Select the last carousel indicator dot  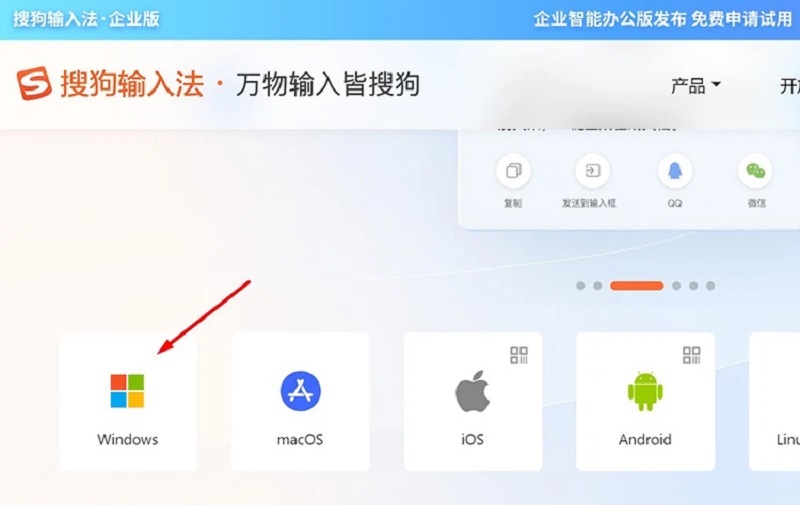point(710,286)
